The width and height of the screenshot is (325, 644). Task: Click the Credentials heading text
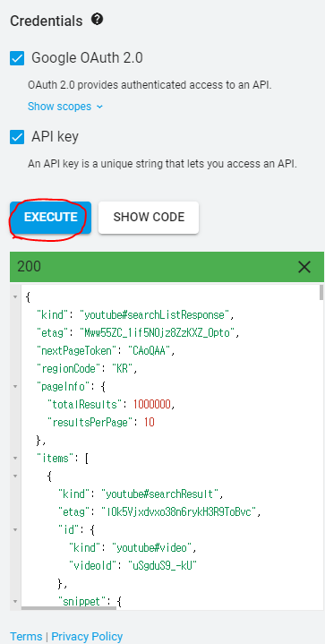47,21
